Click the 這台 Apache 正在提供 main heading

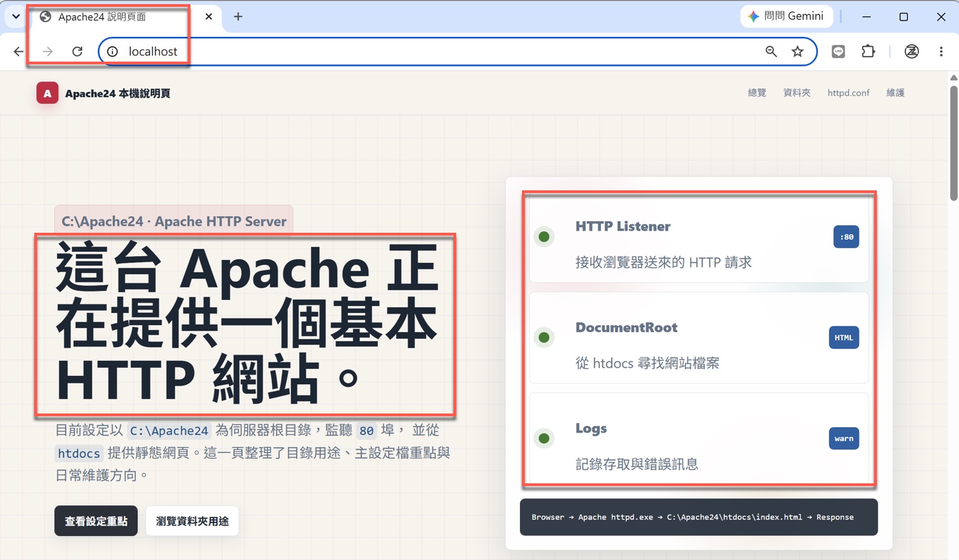pos(247,324)
